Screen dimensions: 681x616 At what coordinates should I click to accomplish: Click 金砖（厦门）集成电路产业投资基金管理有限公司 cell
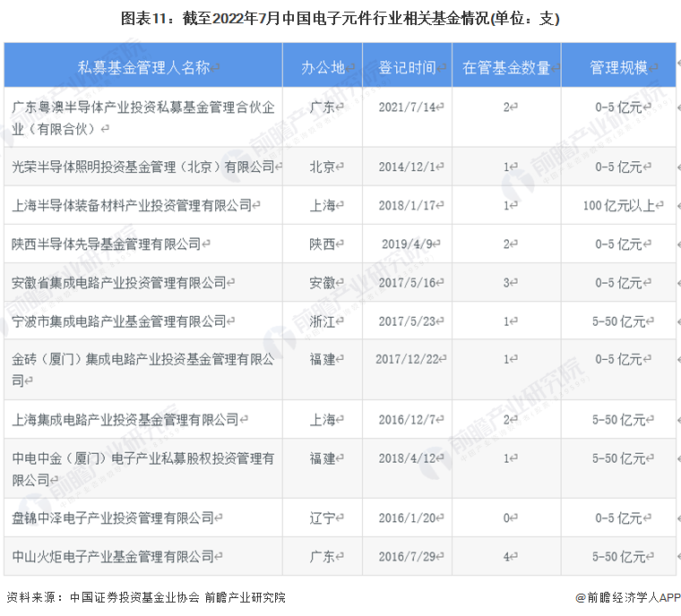(143, 370)
